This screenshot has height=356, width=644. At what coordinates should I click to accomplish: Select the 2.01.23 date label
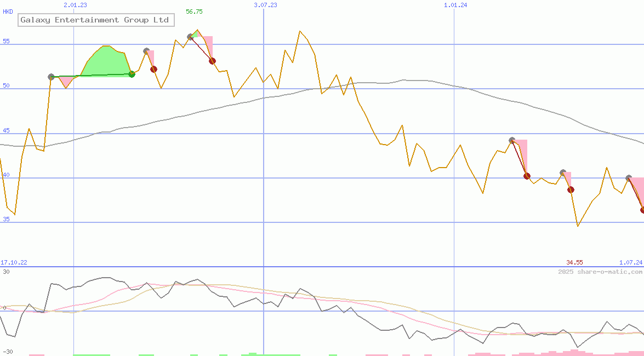click(x=75, y=5)
